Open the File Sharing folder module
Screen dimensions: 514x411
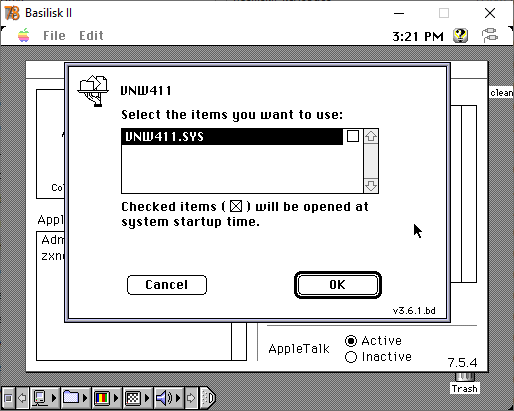71,398
